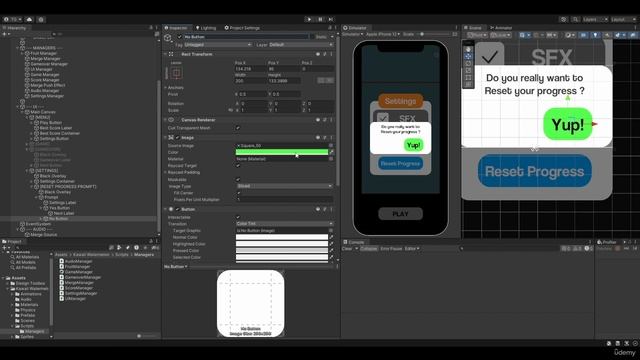
Task: Open the Layout dropdown in the top toolbar
Action: [x=623, y=19]
